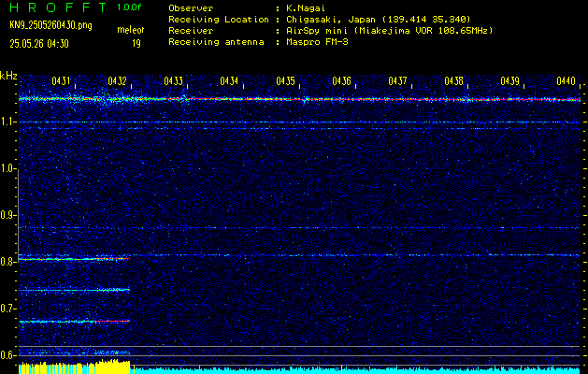Viewport: 588px width, 374px height.
Task: Click the kHz axis unit label
Action: pyautogui.click(x=8, y=76)
